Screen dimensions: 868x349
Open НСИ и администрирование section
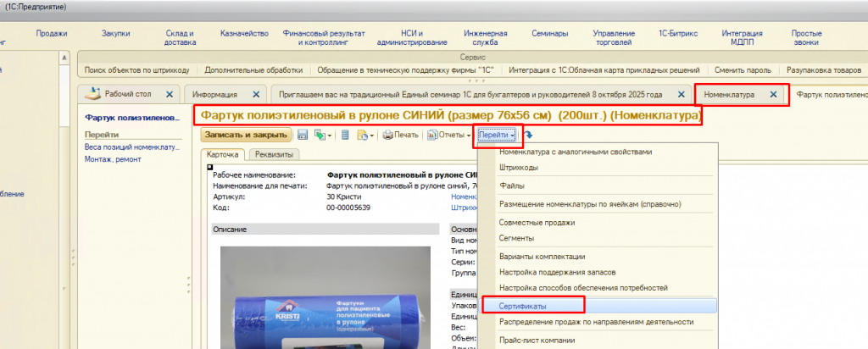(412, 37)
